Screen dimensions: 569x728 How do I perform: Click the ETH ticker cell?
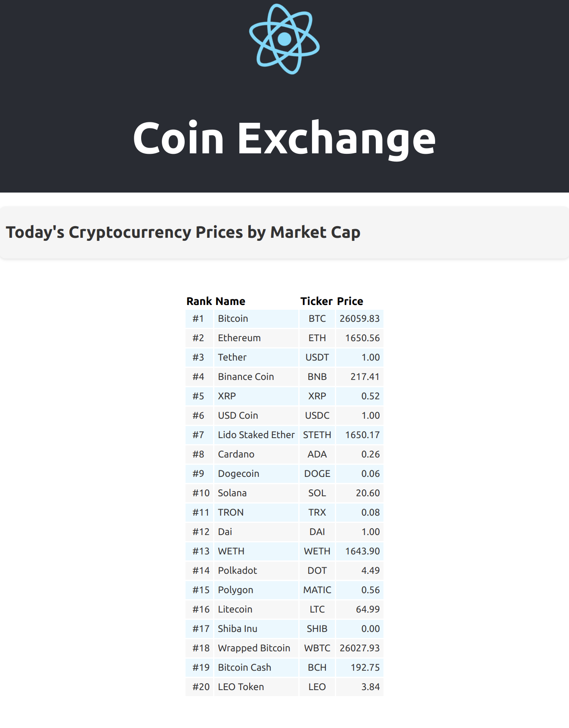coord(317,338)
